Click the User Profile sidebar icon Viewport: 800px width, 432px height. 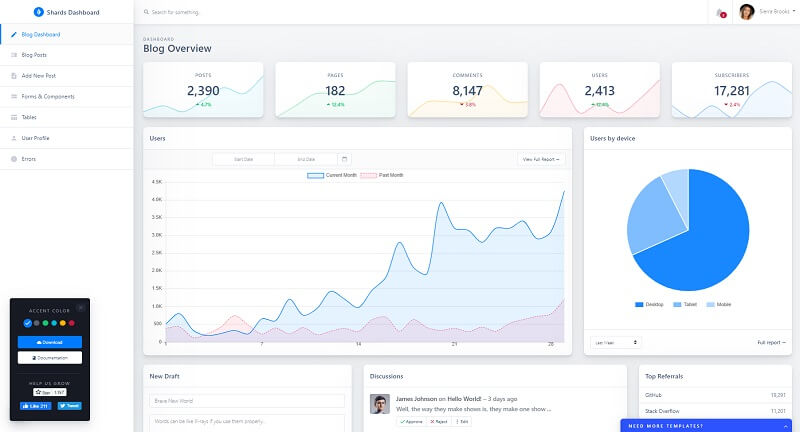point(13,138)
